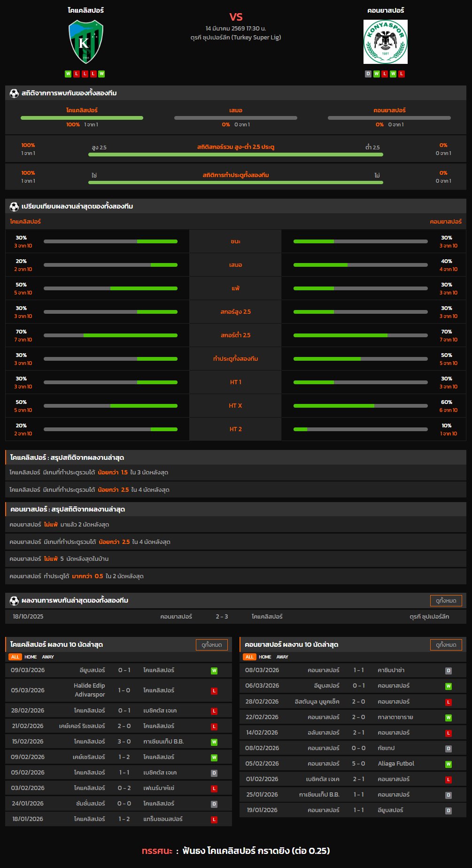Click the Konyaspor 5-0 Aliaga Futbol match row
Image resolution: width=472 pixels, height=868 pixels.
point(352,764)
